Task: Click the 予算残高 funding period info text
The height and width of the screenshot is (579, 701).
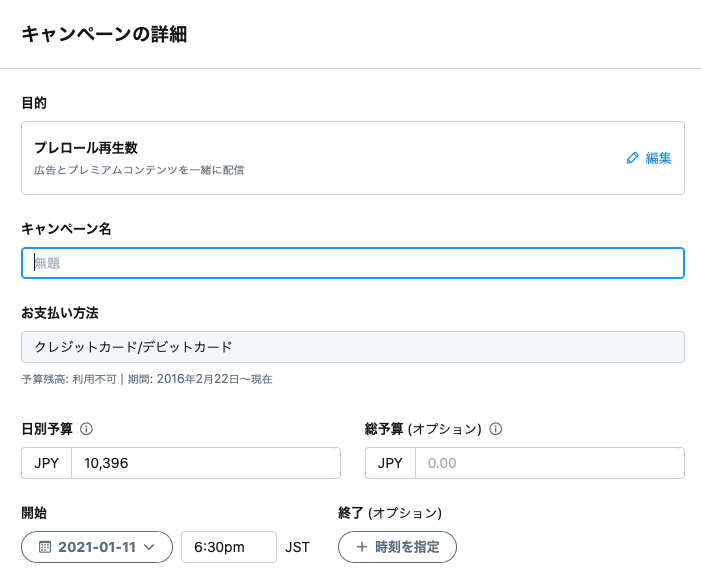Action: click(x=147, y=379)
